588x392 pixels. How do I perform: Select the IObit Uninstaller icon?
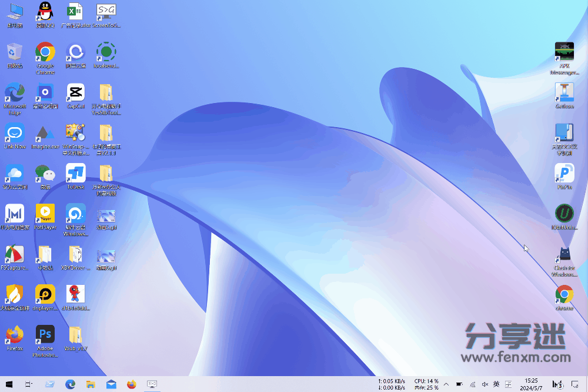[x=564, y=213]
